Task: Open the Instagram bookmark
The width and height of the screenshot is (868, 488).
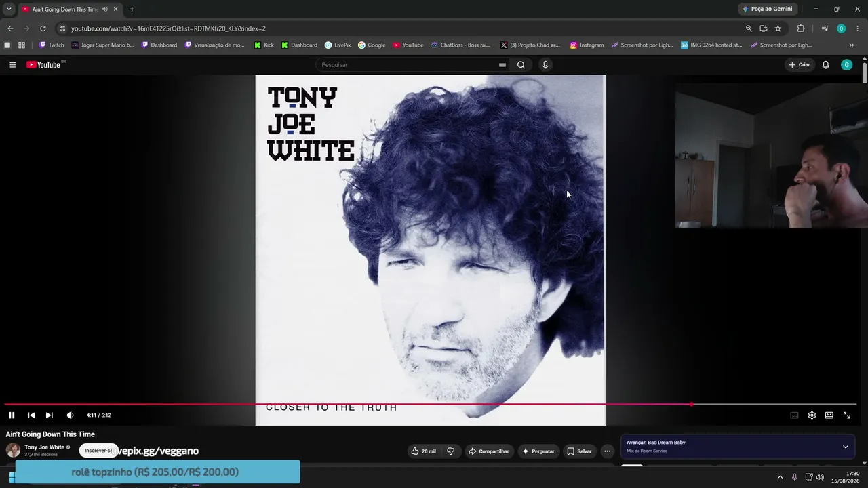Action: (x=587, y=45)
